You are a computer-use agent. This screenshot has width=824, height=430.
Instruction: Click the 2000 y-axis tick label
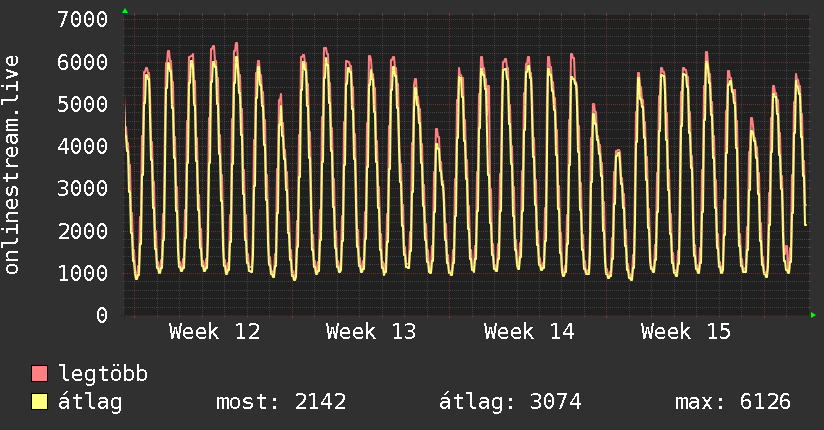[x=83, y=231]
